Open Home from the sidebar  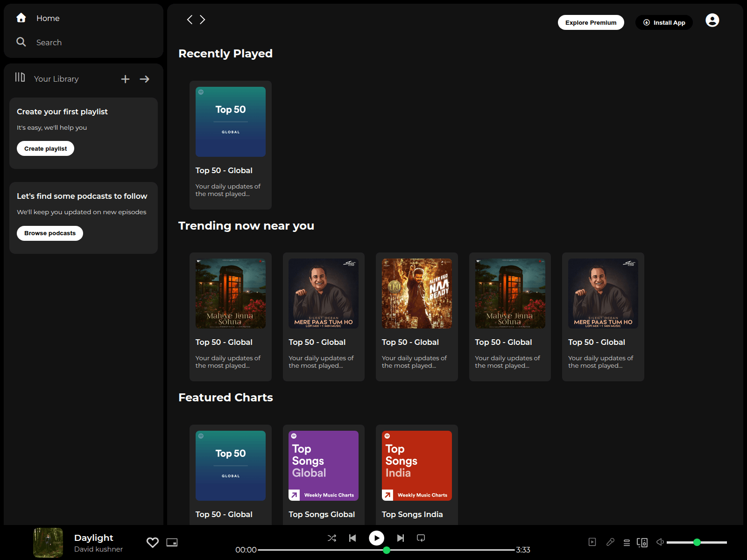[38, 18]
